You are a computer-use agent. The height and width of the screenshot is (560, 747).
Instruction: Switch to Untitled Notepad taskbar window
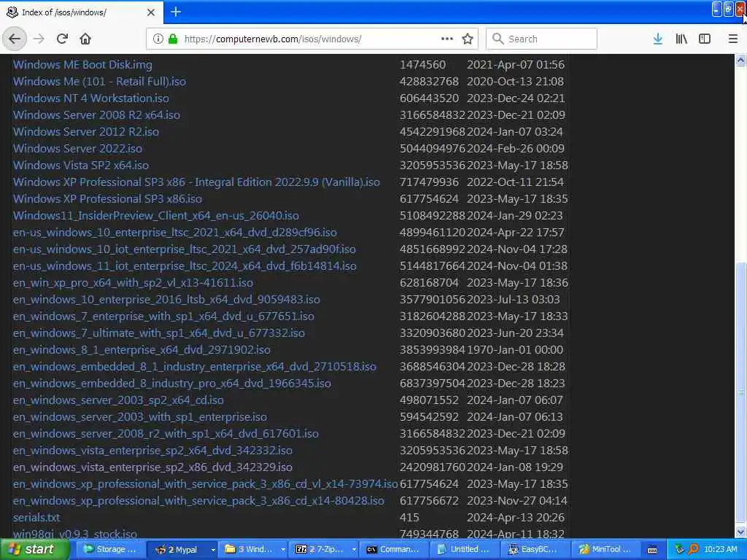coord(465,549)
